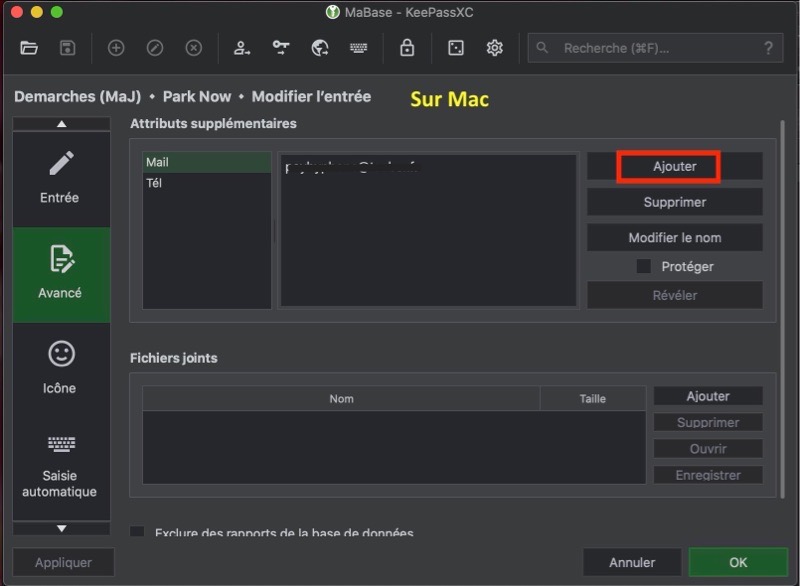The height and width of the screenshot is (586, 800).
Task: Click the copy password key icon
Action: coord(281,47)
